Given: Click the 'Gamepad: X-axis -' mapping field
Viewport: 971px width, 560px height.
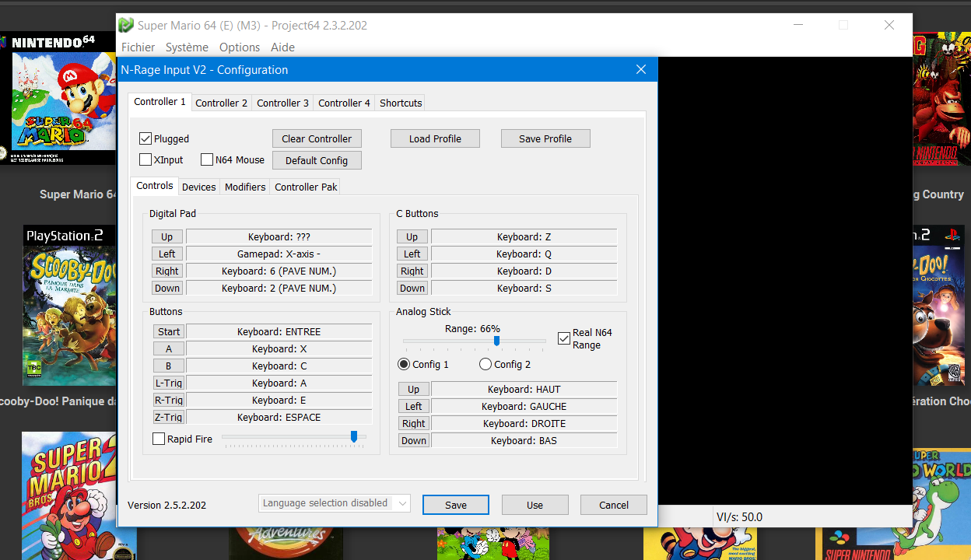Looking at the screenshot, I should 279,254.
